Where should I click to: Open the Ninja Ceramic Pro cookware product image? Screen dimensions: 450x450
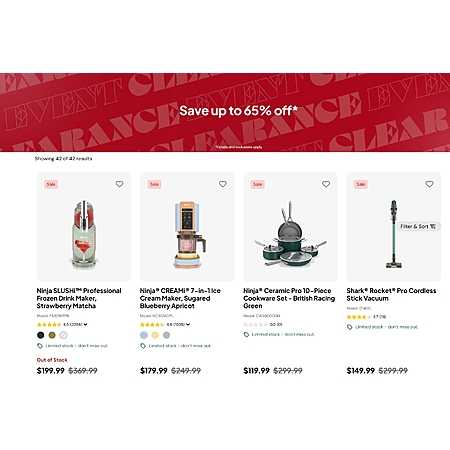pos(290,227)
